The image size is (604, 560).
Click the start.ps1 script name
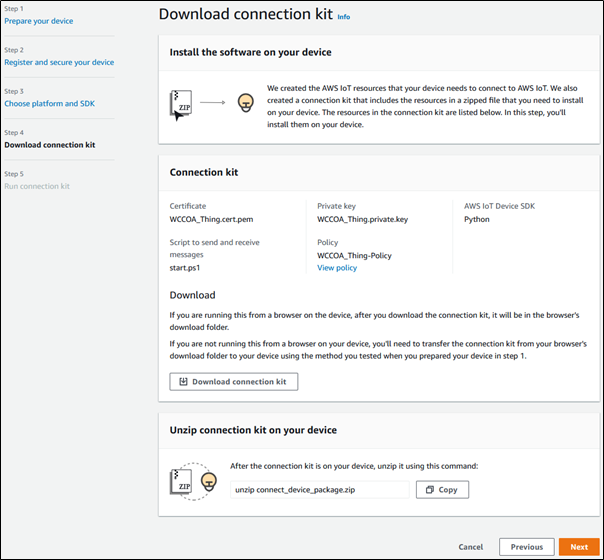[187, 268]
